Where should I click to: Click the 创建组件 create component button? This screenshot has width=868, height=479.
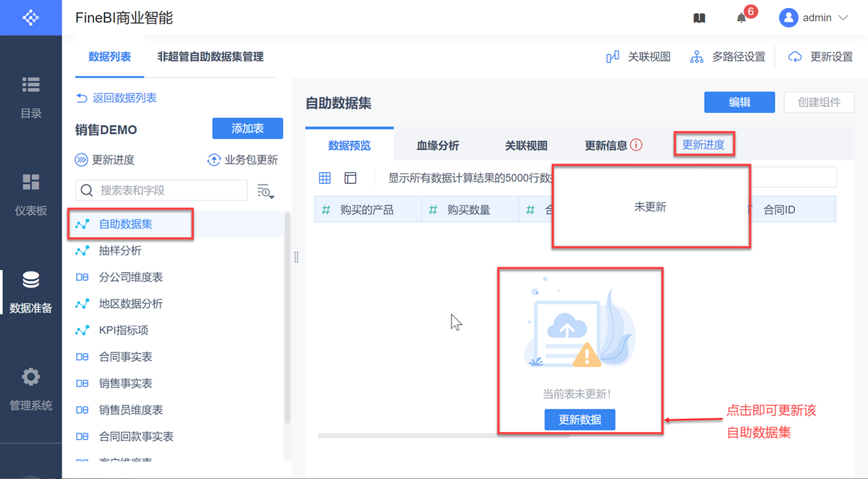819,102
